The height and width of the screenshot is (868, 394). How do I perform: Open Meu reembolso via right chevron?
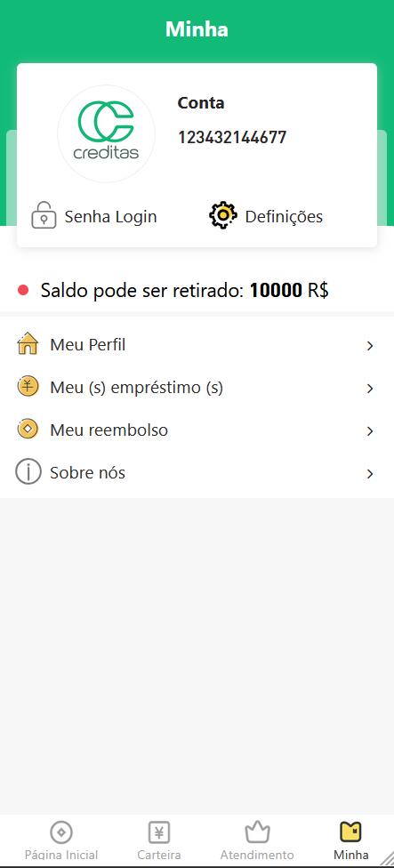[370, 431]
